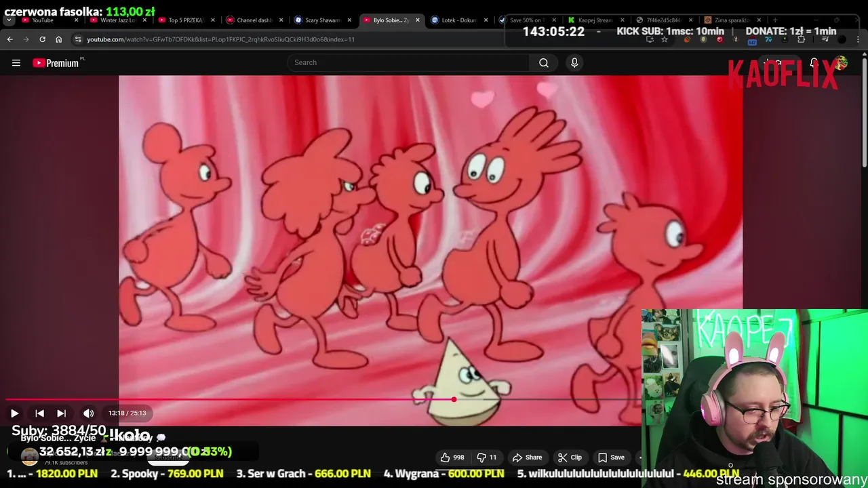Submit search with magnifying glass button
Image resolution: width=868 pixels, height=488 pixels.
(544, 62)
